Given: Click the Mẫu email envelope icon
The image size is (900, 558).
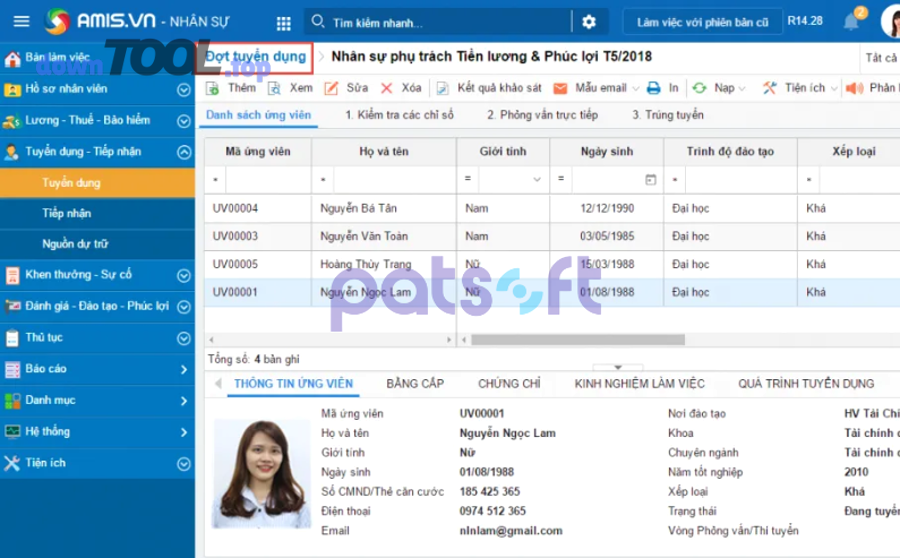Looking at the screenshot, I should [560, 88].
